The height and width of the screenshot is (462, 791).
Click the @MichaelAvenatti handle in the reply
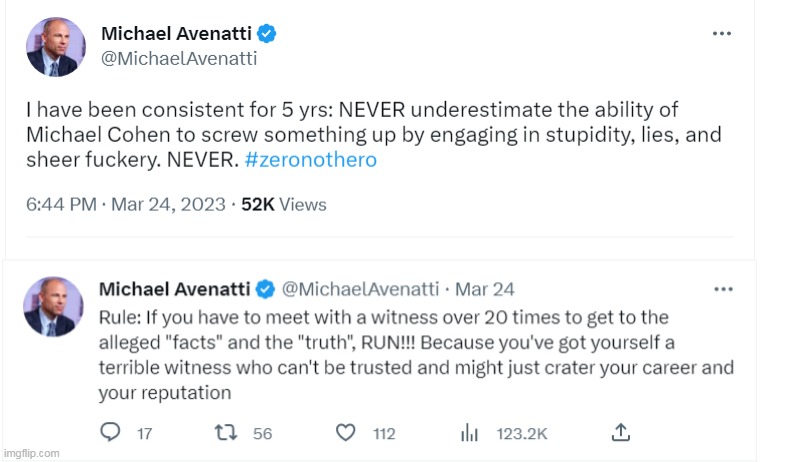[x=360, y=289]
